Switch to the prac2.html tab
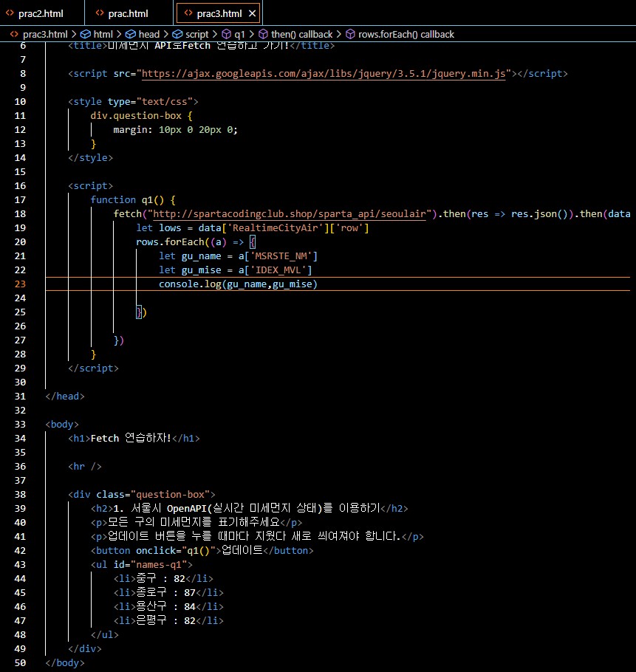The width and height of the screenshot is (636, 672). coord(41,13)
